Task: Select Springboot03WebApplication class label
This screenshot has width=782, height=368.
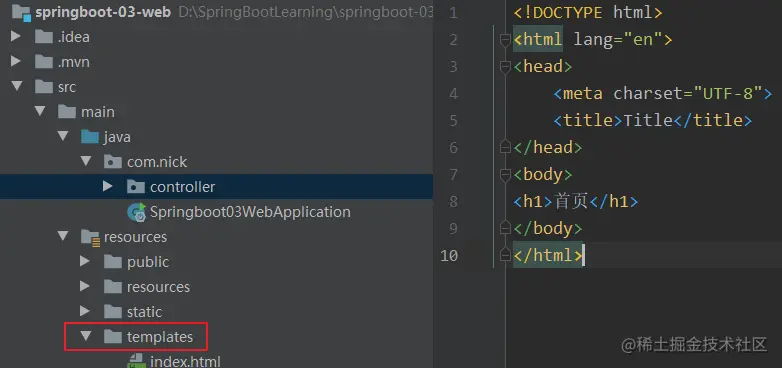Action: tap(250, 212)
